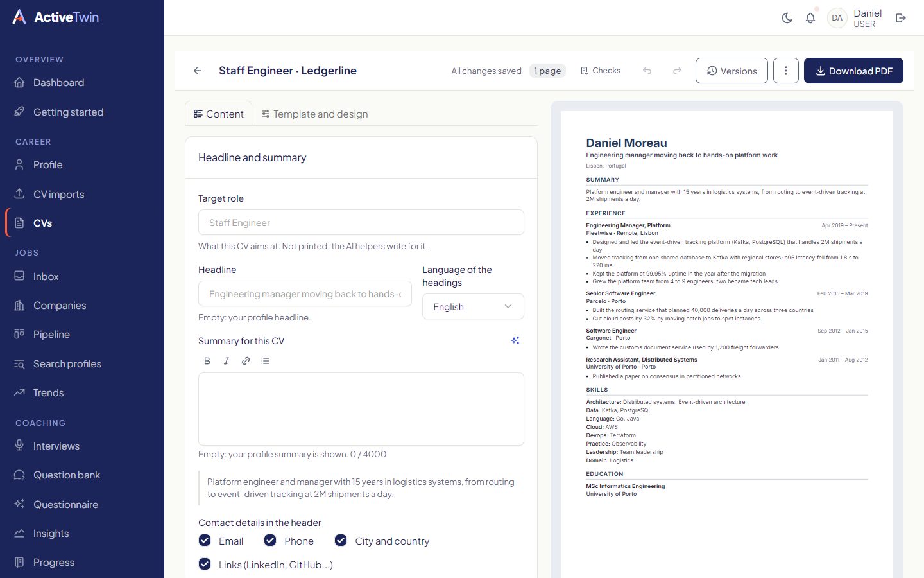Go back with the arrow icon
This screenshot has height=578, width=924.
point(198,71)
